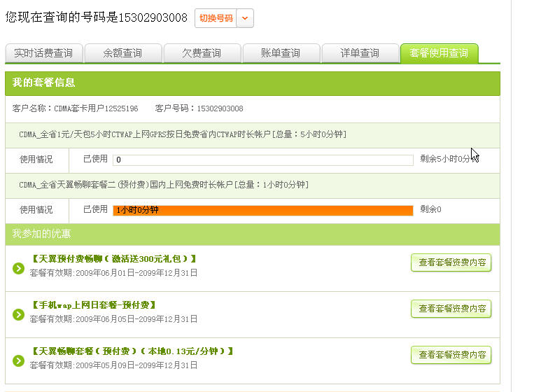
Task: Open the 天翼预付费畅聊（激活送300元礼包） link
Action: tap(114, 259)
